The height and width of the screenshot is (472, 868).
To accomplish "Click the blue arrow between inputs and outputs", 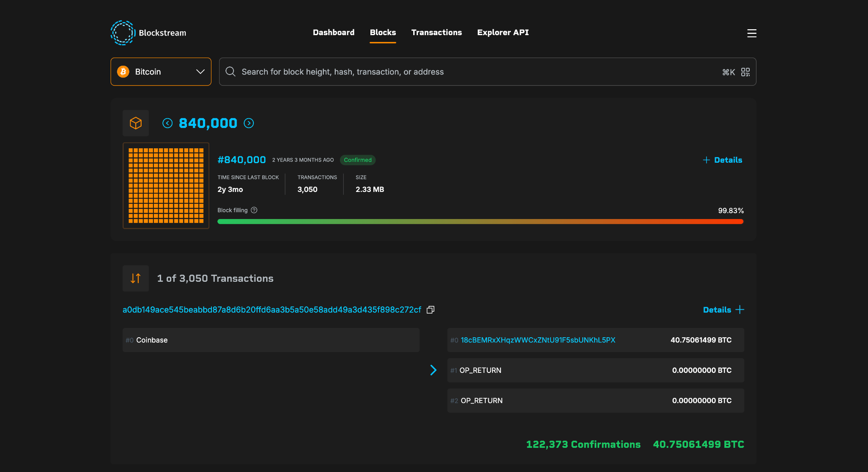I will 433,370.
